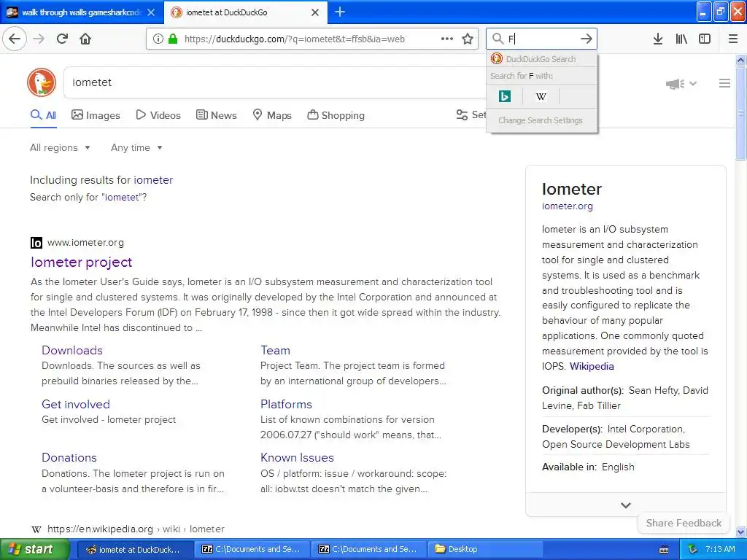Bookmark this page with the star
747x560 pixels.
click(x=468, y=39)
